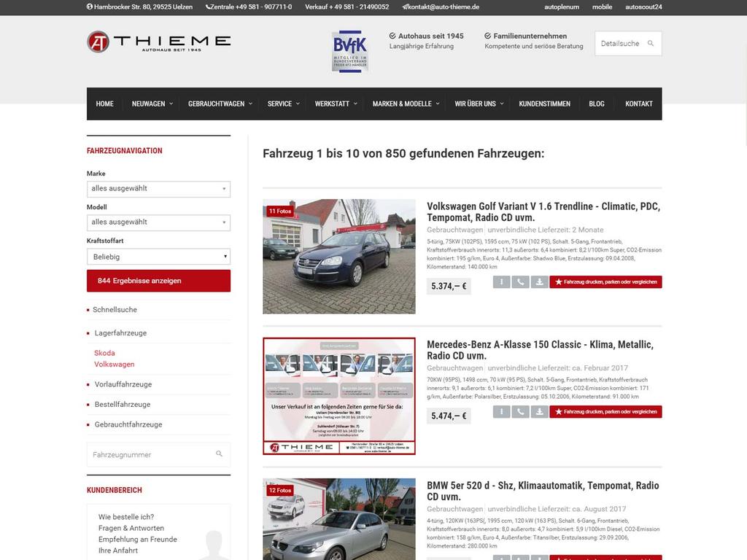The image size is (747, 560).
Task: Expand the Marken & Modelle menu
Action: coord(406,104)
